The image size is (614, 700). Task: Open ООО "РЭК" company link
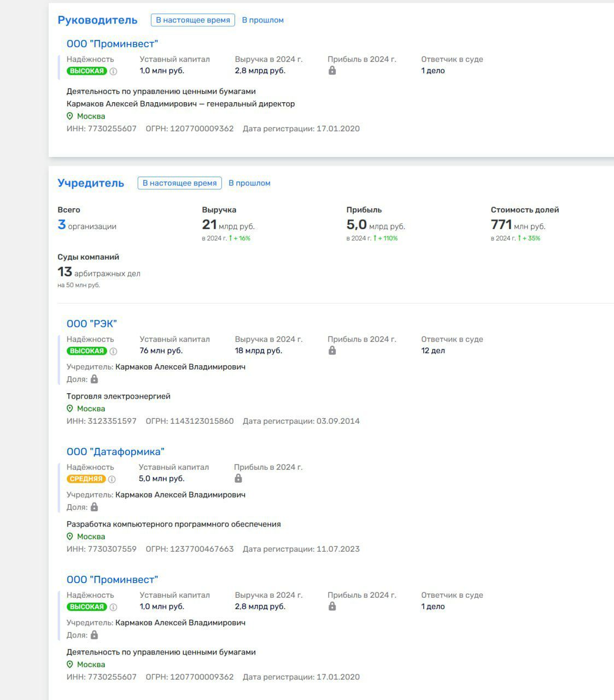92,324
